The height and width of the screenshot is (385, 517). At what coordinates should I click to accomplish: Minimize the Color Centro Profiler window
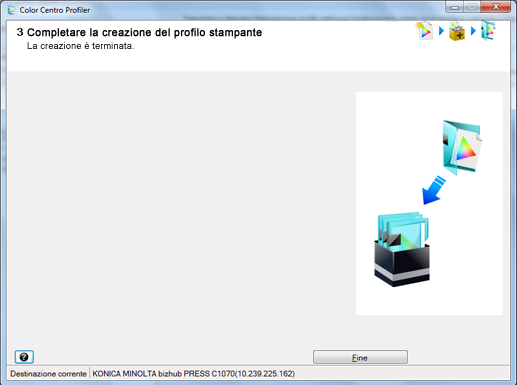[x=455, y=7]
